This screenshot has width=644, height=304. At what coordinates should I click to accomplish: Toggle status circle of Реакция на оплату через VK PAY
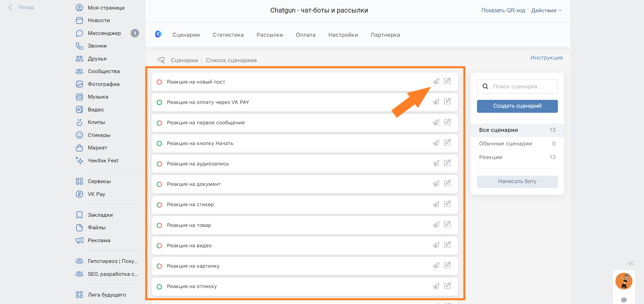(159, 102)
